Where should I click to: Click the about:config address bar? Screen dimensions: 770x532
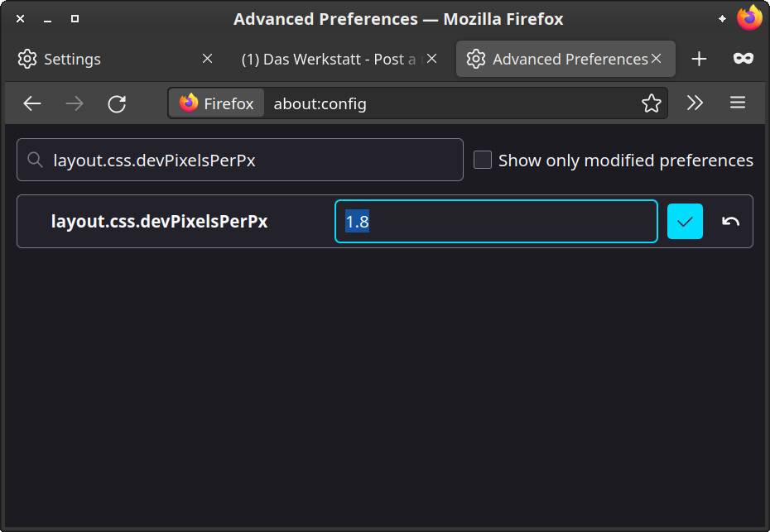click(447, 103)
